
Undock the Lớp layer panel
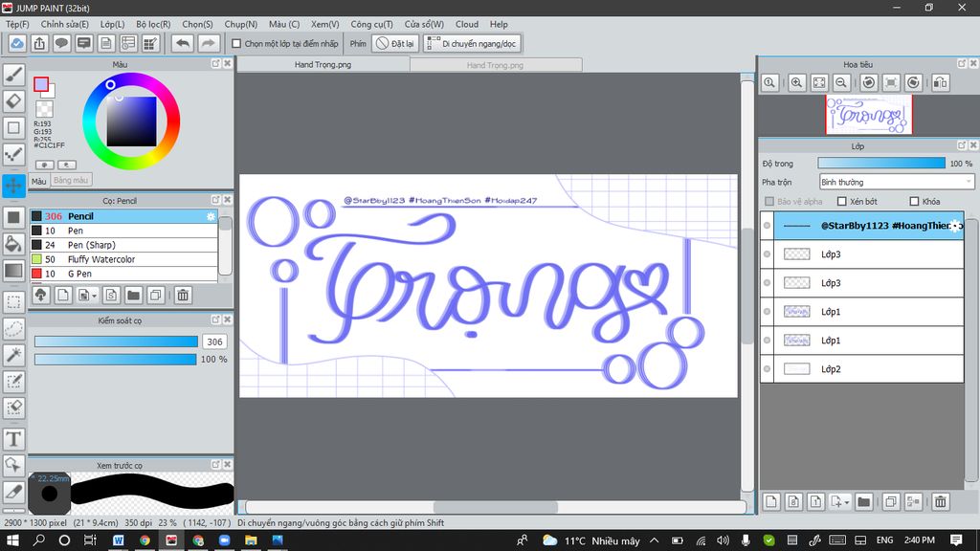962,145
